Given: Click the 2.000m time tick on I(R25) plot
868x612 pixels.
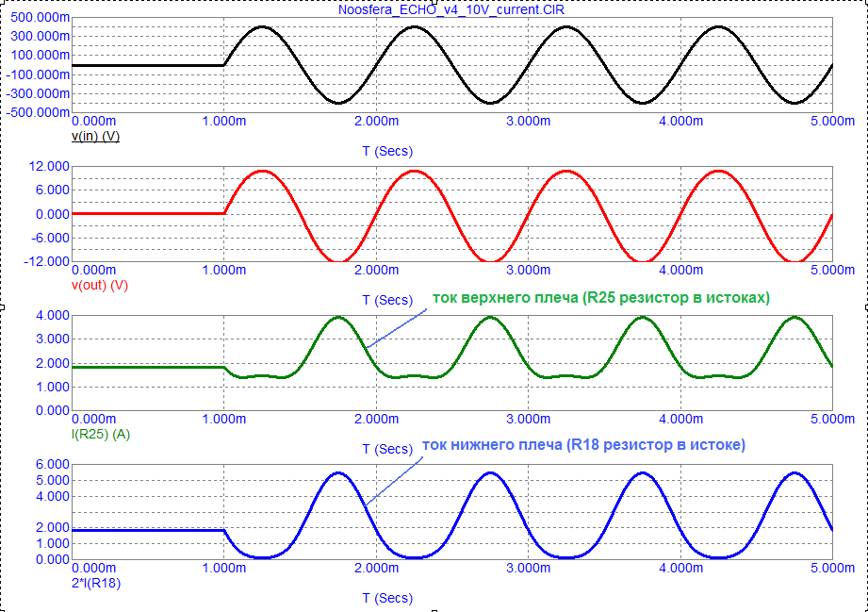Looking at the screenshot, I should (376, 420).
